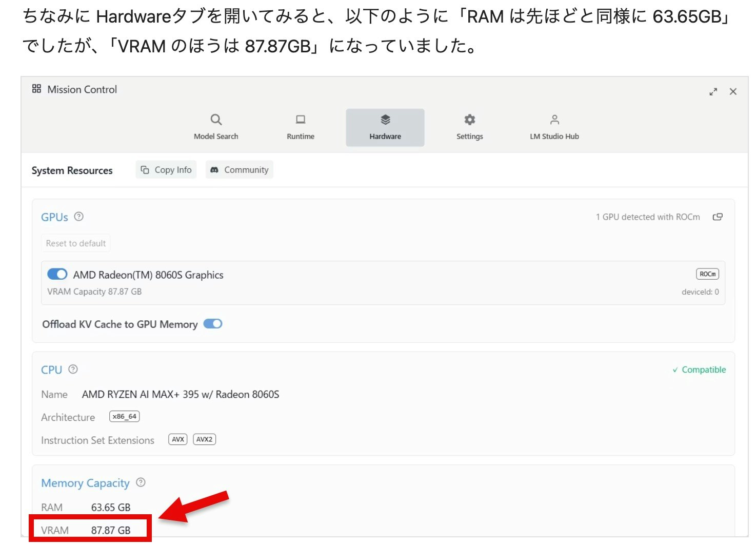The width and height of the screenshot is (756, 544).
Task: Go to the LM Studio Hub tab
Action: (x=554, y=127)
